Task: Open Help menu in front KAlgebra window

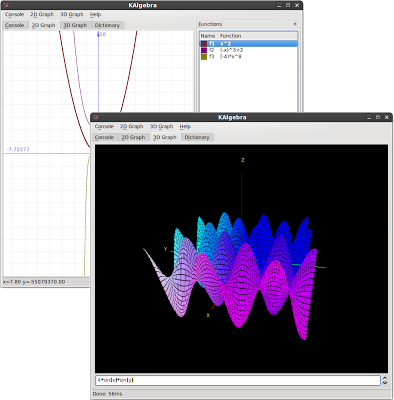Action: tap(185, 126)
